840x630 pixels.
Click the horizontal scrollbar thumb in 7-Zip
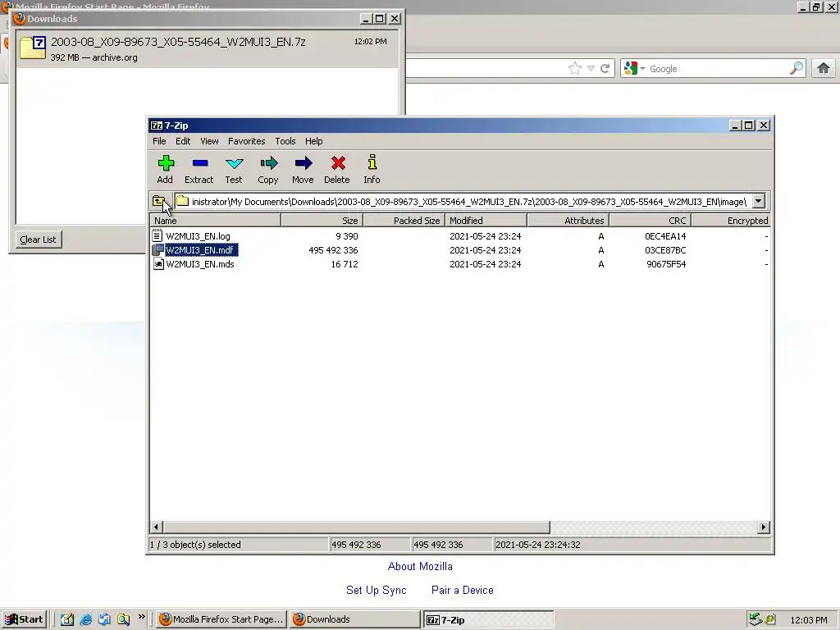[x=356, y=527]
